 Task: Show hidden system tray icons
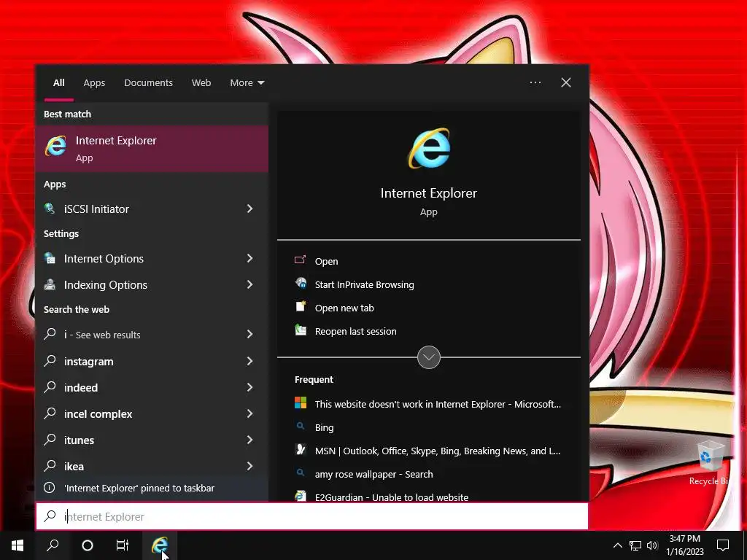click(617, 545)
